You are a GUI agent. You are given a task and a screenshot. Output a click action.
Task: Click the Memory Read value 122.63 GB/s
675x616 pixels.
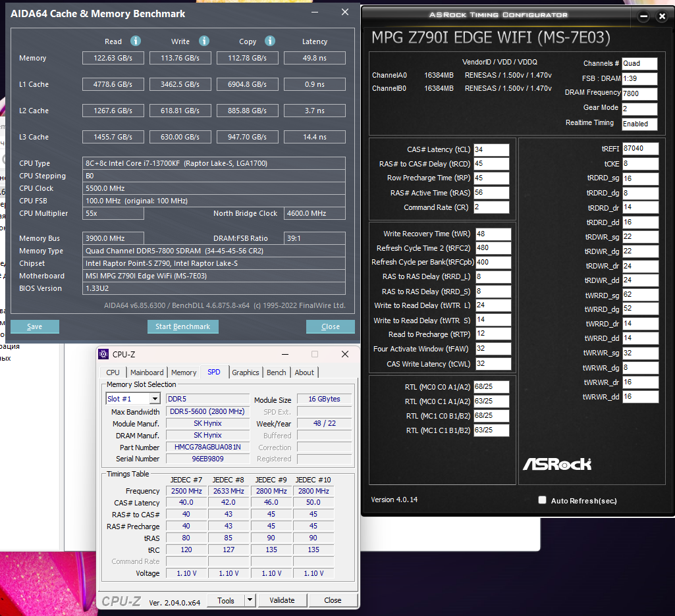[x=113, y=58]
